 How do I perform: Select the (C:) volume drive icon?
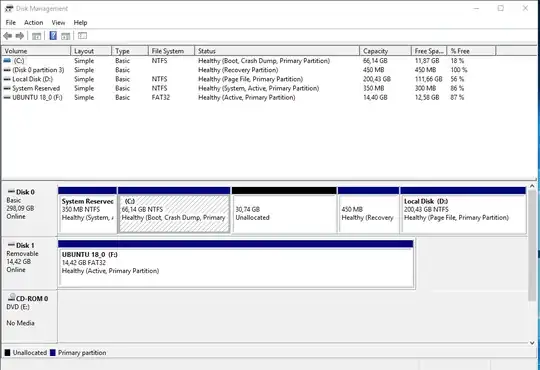7,61
